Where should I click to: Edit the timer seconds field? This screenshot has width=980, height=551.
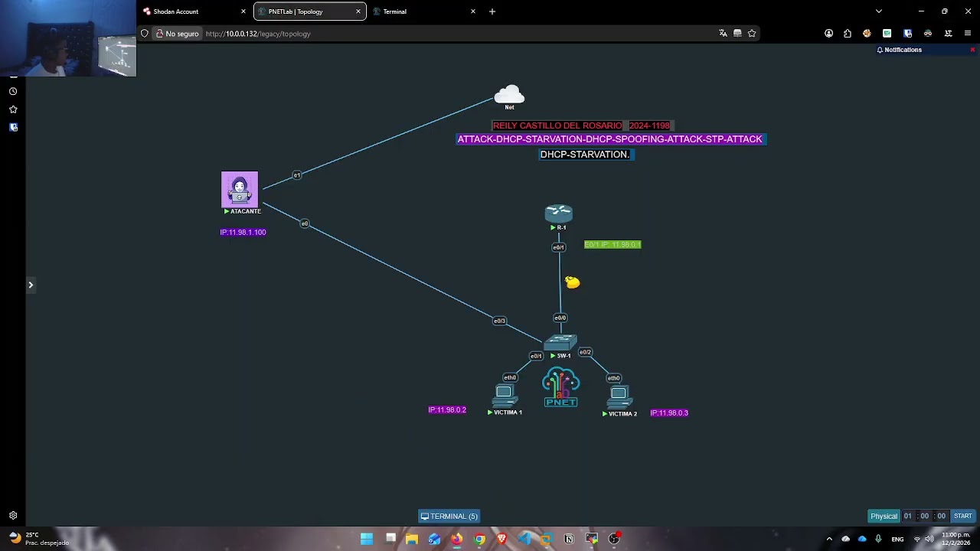click(942, 516)
